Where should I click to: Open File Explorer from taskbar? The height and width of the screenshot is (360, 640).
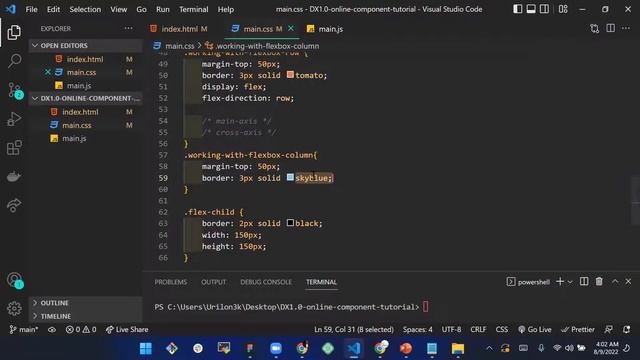pos(458,348)
